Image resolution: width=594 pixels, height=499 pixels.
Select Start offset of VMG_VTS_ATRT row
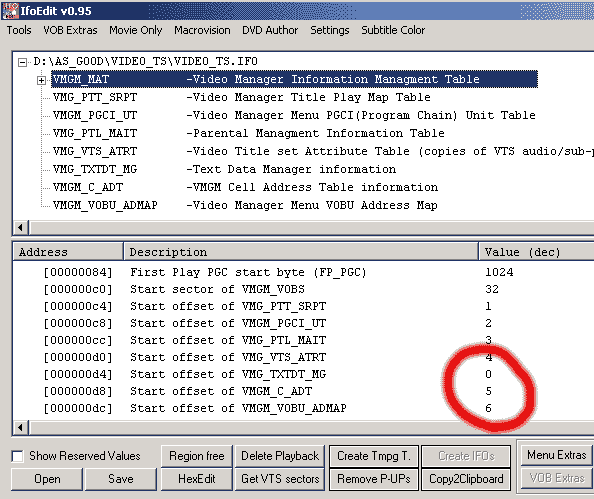coord(303,357)
